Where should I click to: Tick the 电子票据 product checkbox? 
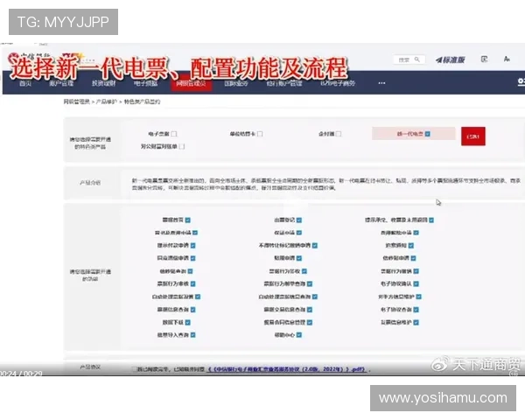tap(174, 134)
